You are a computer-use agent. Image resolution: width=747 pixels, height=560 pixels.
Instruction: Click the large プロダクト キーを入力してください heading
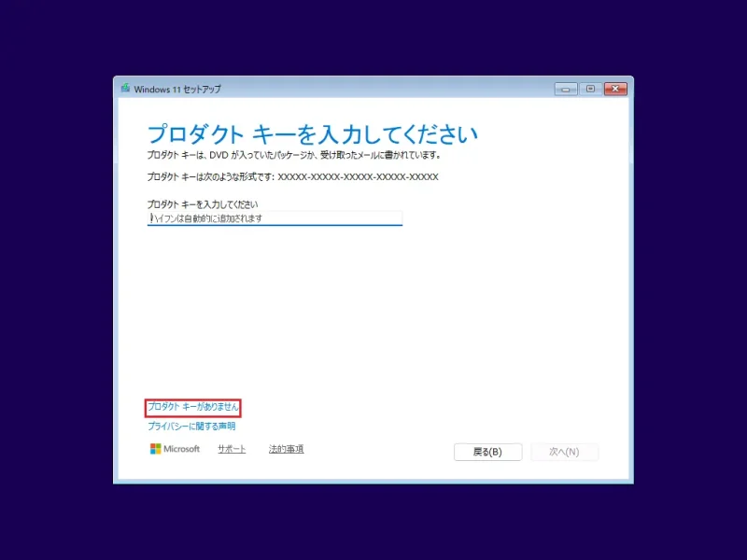coord(312,132)
